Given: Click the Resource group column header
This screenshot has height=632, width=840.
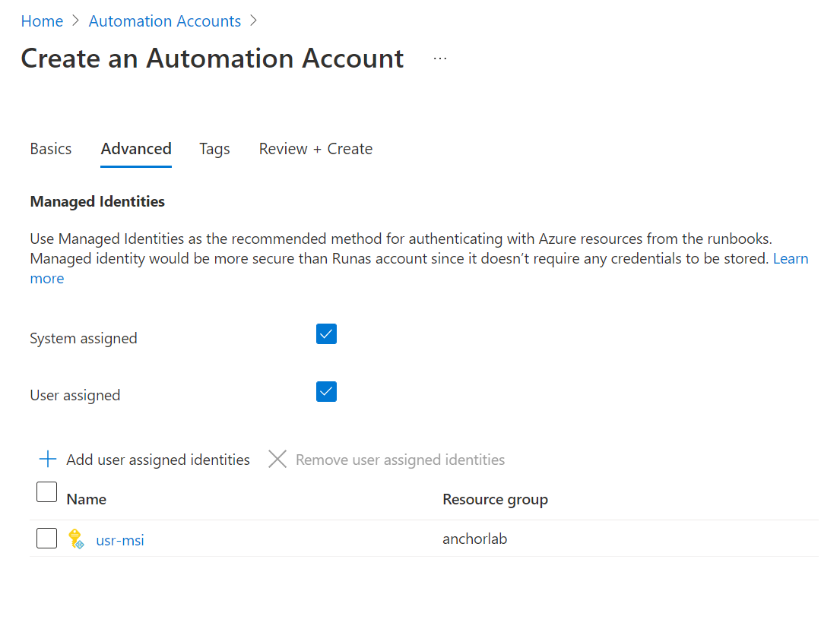Looking at the screenshot, I should 495,499.
